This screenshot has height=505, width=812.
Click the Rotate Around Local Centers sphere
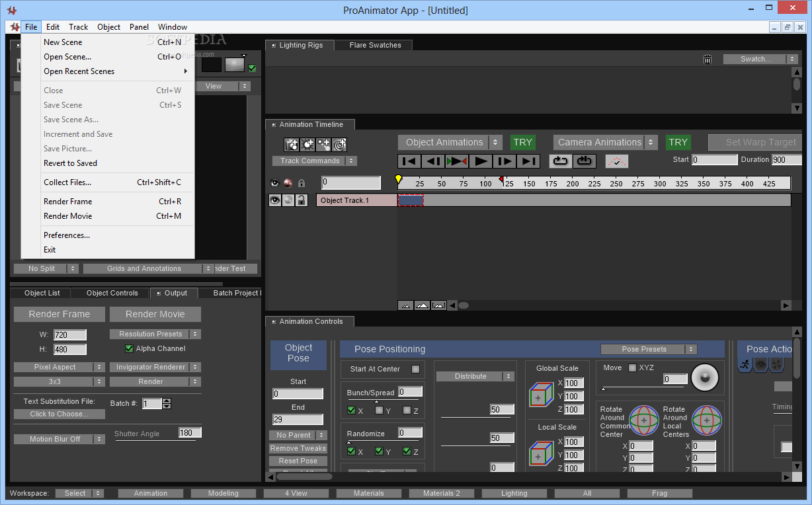pos(707,420)
